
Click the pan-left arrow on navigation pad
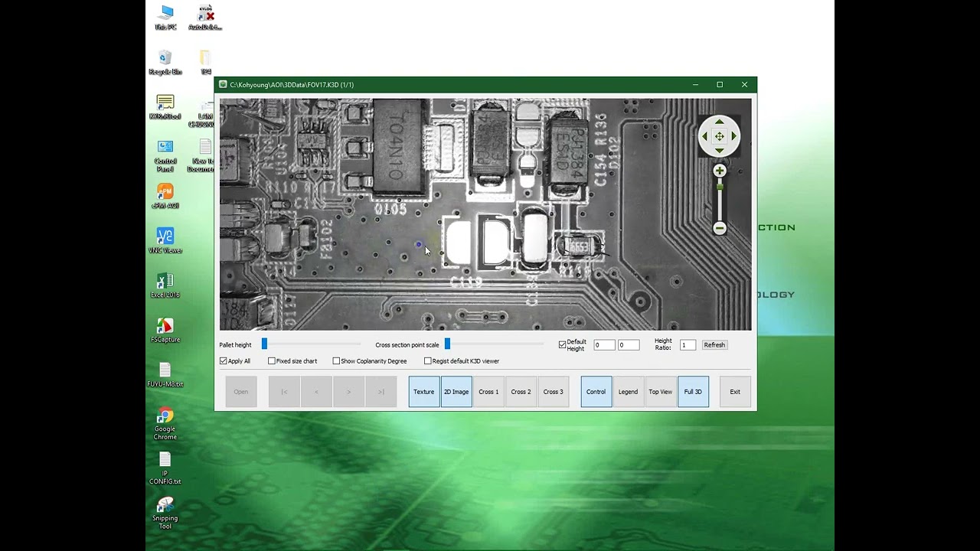point(704,136)
